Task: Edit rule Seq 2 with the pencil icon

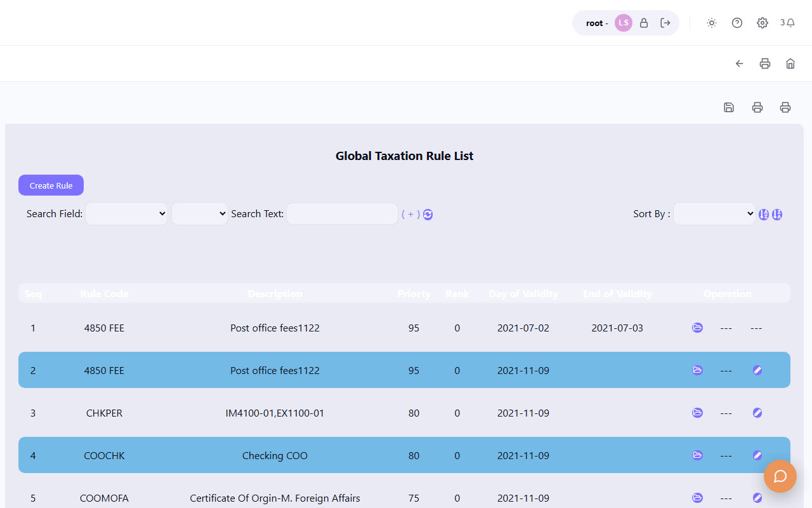Action: pyautogui.click(x=757, y=370)
